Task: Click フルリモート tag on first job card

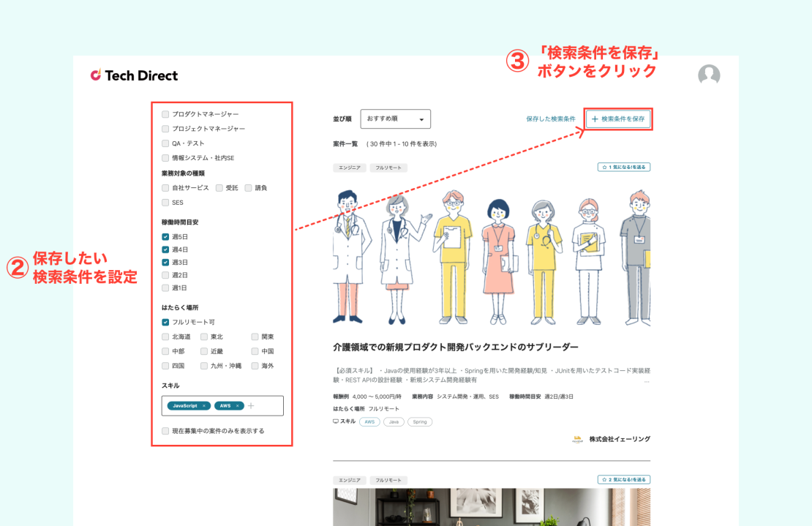Action: coord(388,168)
